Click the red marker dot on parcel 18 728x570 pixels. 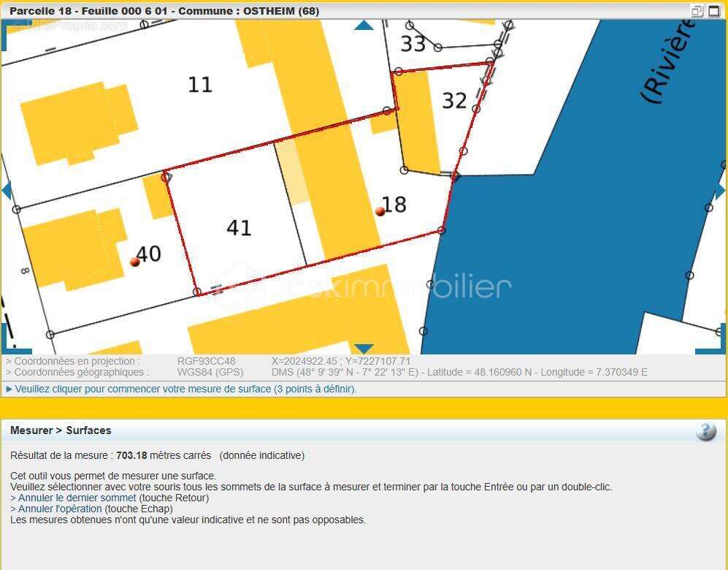[x=380, y=211]
